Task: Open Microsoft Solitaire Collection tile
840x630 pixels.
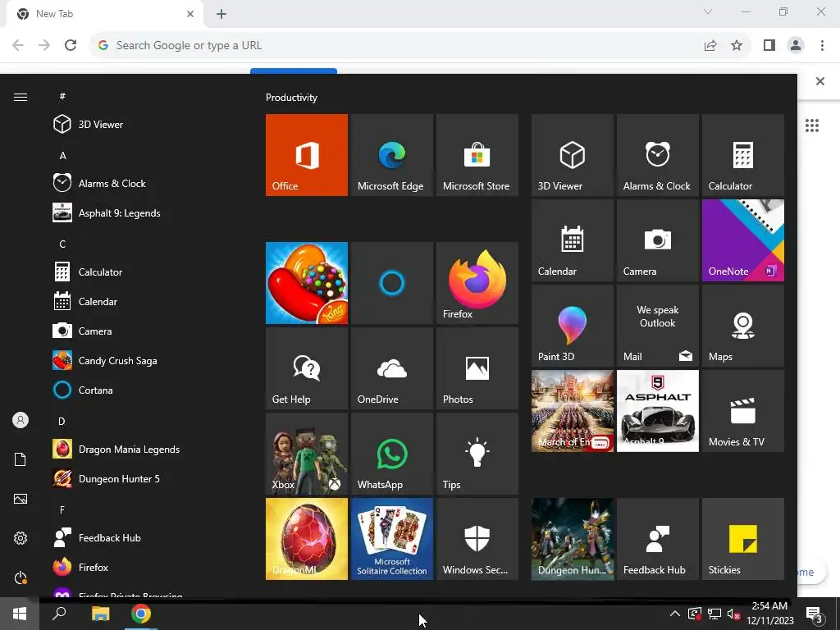Action: tap(391, 539)
